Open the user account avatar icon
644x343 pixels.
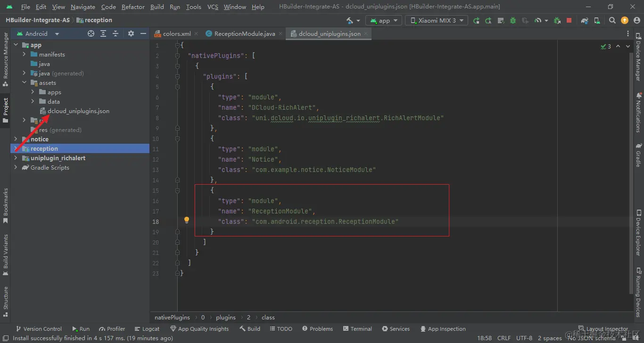pos(636,20)
